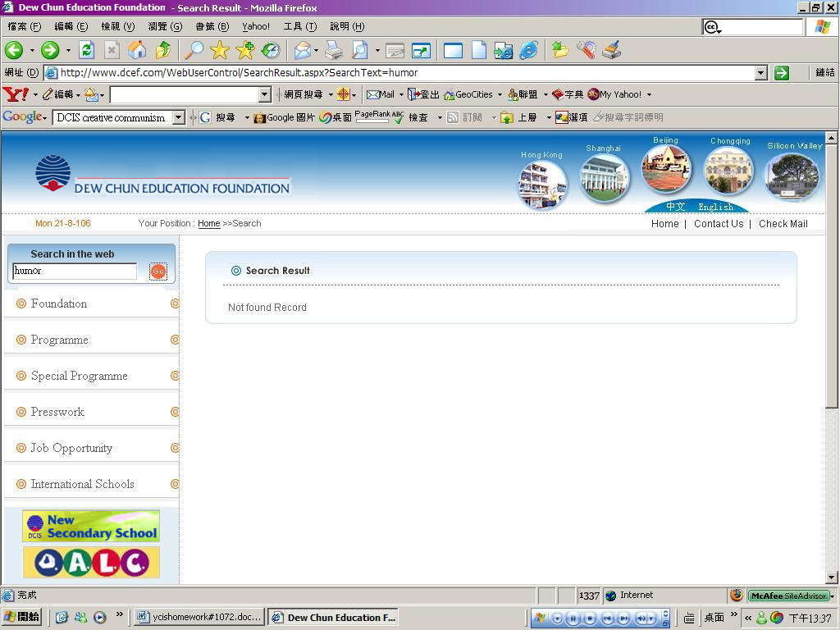Click the McAfee SiteAdvisor status icon
Image resolution: width=840 pixels, height=630 pixels.
[x=790, y=596]
